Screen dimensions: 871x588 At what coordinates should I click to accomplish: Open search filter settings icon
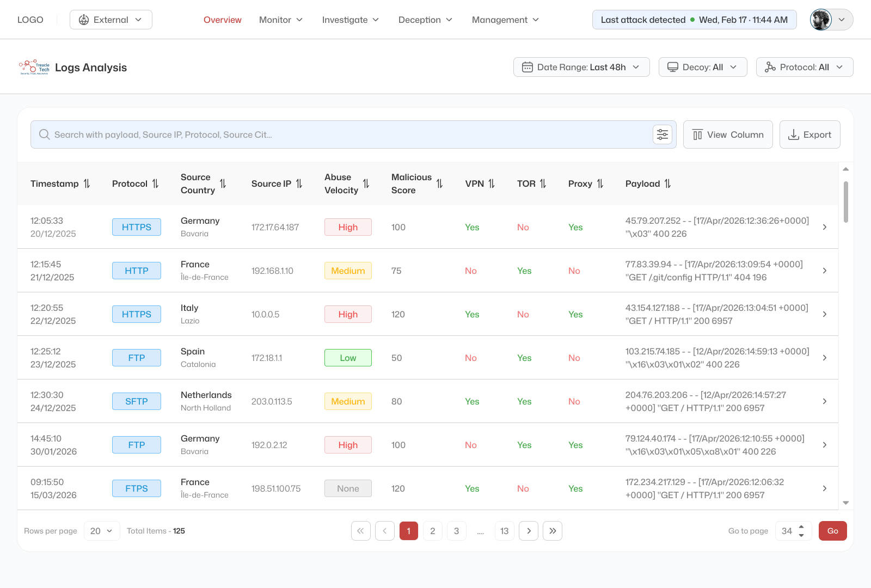pyautogui.click(x=663, y=134)
